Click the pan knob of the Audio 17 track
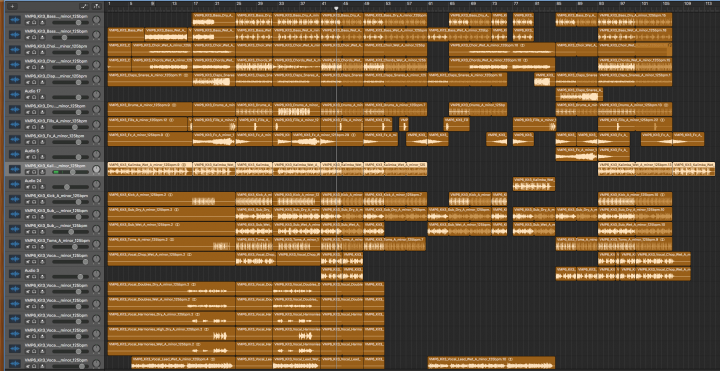Viewport: 720px width, 371px height. tap(96, 95)
